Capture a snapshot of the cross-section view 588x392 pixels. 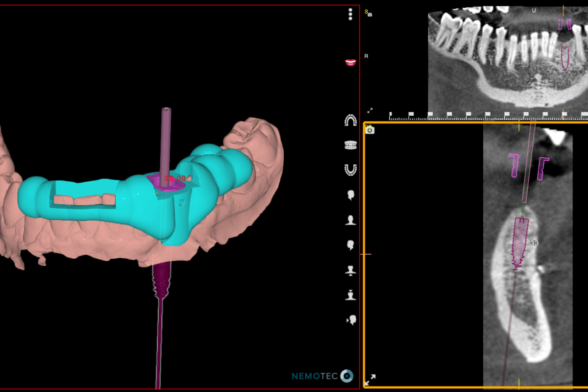pos(371,130)
